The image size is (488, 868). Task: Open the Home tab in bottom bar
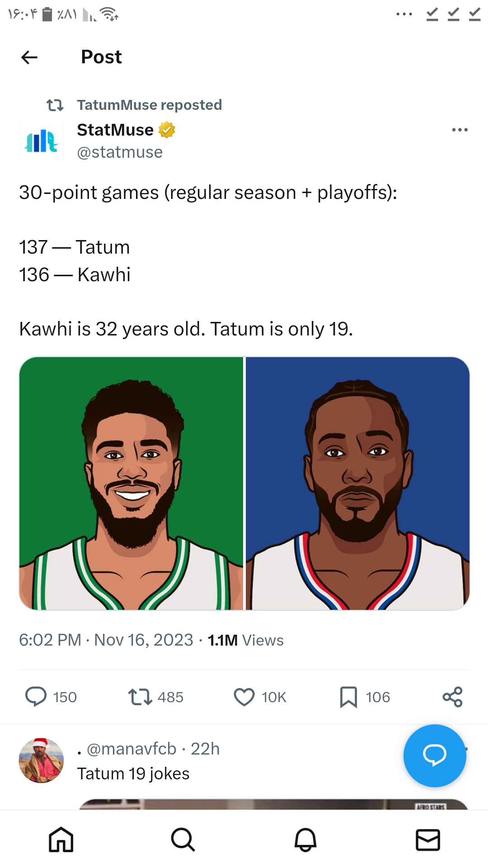(x=61, y=840)
